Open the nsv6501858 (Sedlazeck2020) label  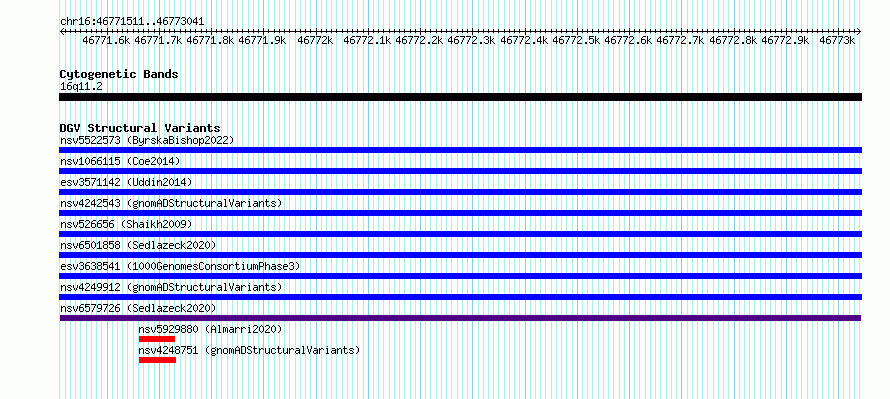(x=138, y=245)
